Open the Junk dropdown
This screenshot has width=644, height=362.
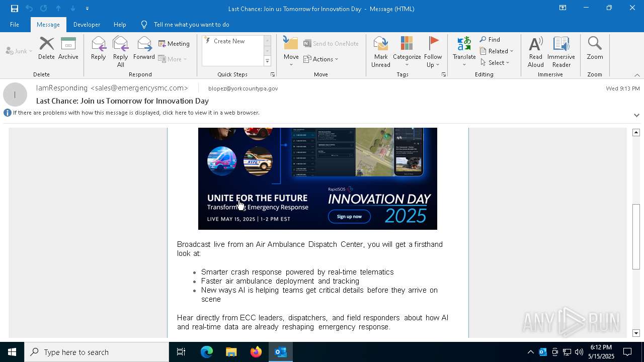click(19, 51)
